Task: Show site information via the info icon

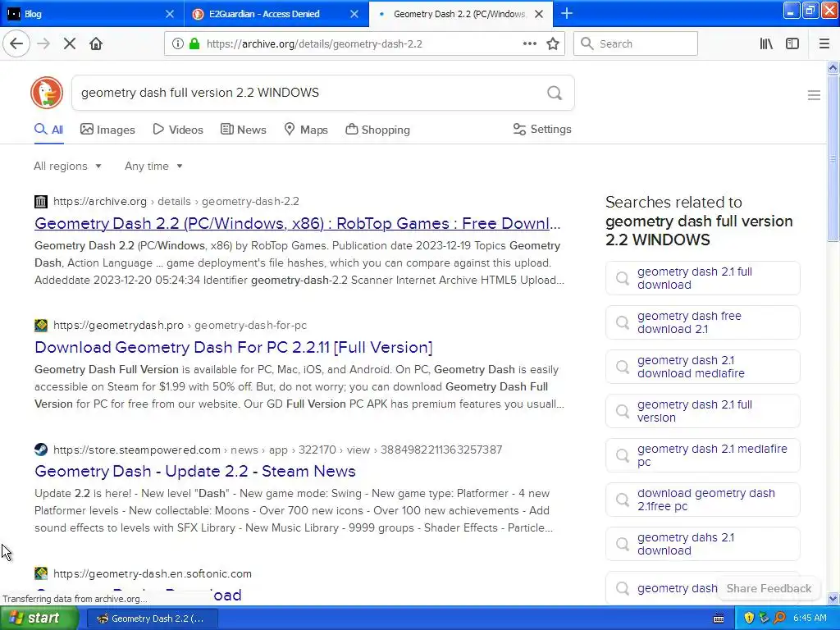Action: pyautogui.click(x=177, y=44)
